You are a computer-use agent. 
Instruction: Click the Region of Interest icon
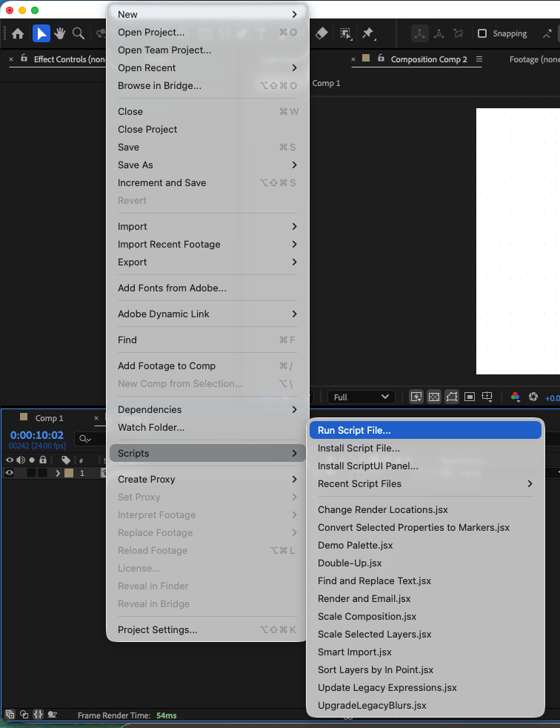click(x=470, y=397)
